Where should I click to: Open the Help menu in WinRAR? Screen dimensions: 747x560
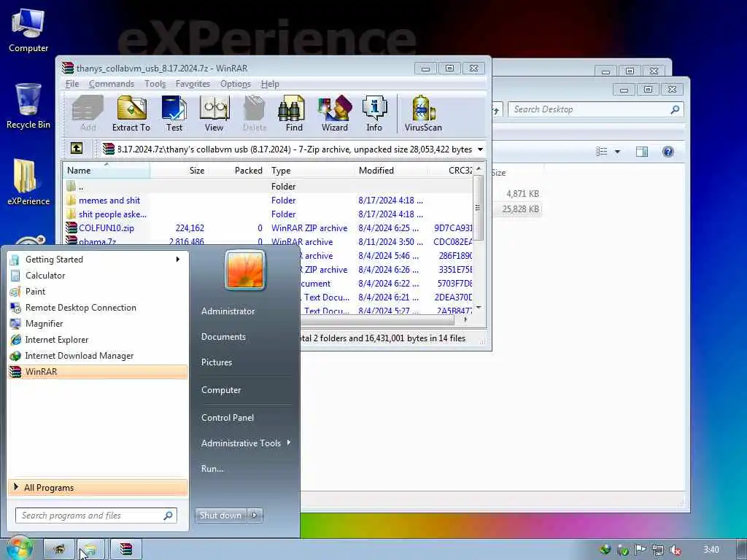(x=270, y=84)
